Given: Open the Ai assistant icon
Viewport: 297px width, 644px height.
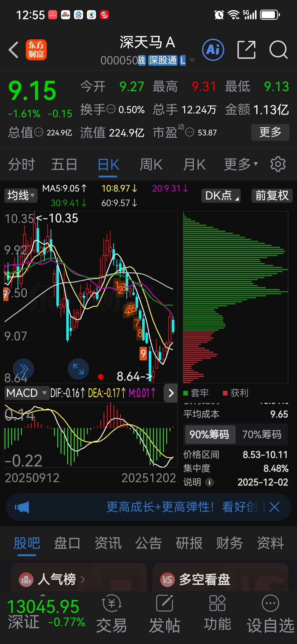Looking at the screenshot, I should [x=213, y=50].
